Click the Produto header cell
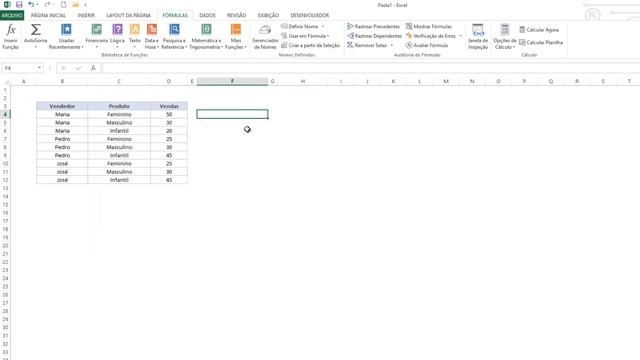Viewport: 640px width, 360px height. (x=119, y=106)
